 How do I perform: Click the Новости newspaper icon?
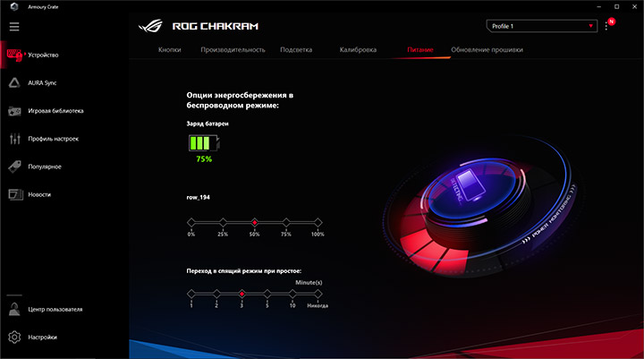pos(15,194)
